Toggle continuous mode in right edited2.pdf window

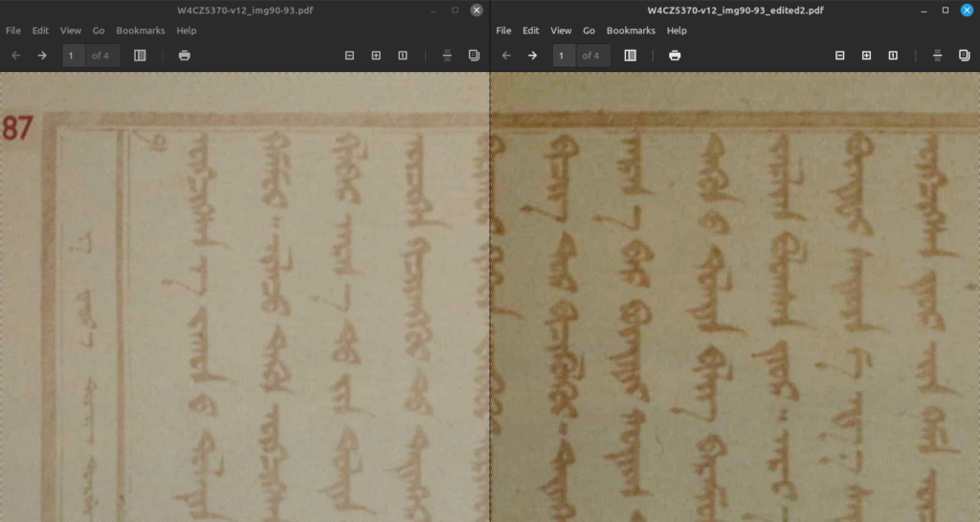click(x=938, y=56)
